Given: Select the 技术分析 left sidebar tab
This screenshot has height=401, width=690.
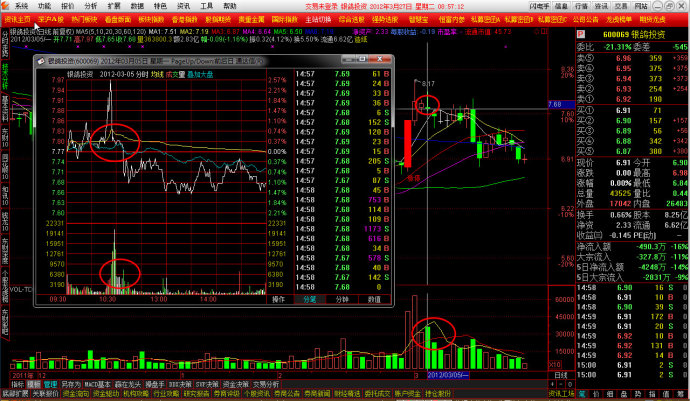Looking at the screenshot, I should (x=5, y=76).
